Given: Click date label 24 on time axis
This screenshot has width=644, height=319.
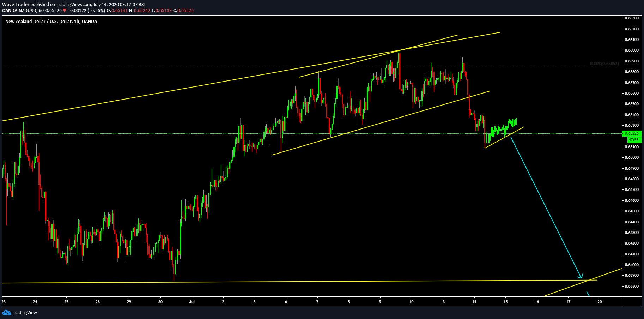Looking at the screenshot, I should coord(35,302).
